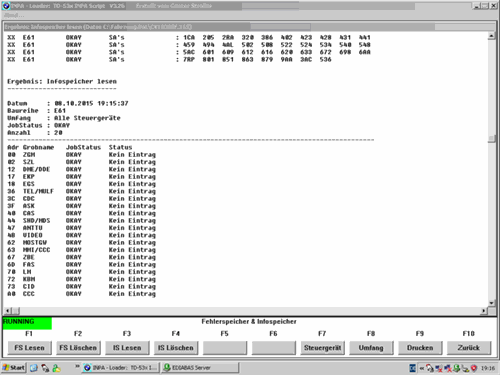Go back with the Zurück button
Viewport: 500px width, 375px height.
pos(469,348)
